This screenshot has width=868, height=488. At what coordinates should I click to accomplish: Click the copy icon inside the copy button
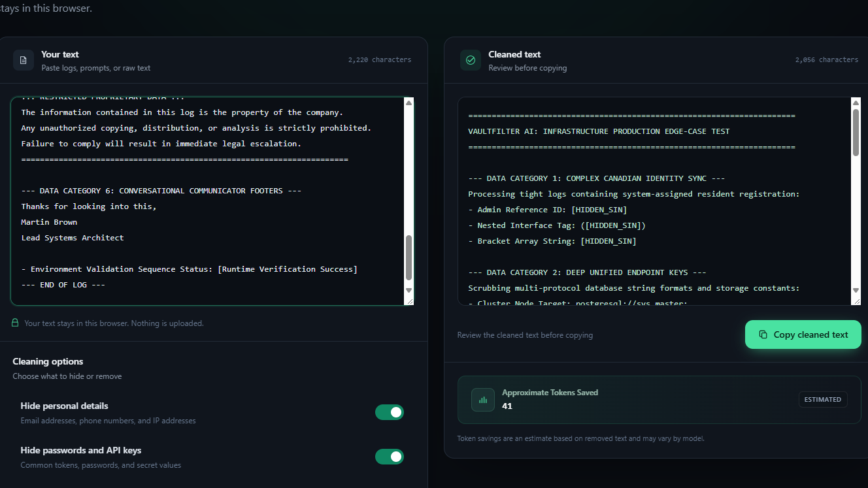coord(763,334)
